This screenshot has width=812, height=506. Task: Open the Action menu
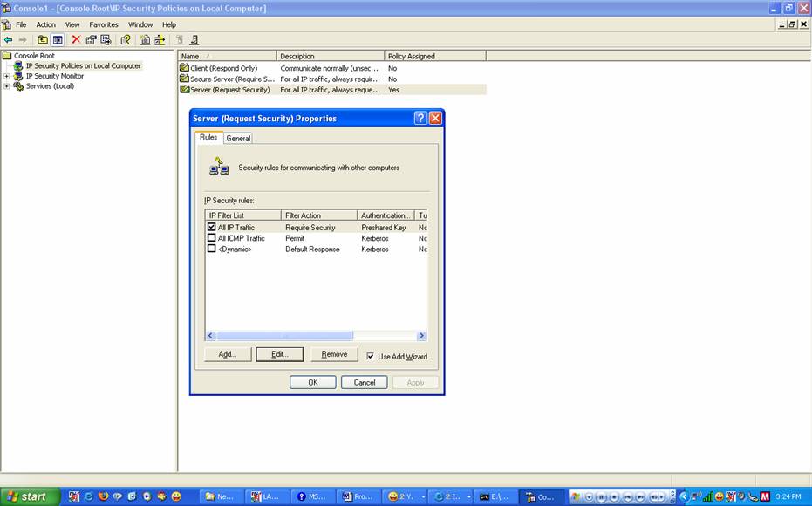coord(45,24)
